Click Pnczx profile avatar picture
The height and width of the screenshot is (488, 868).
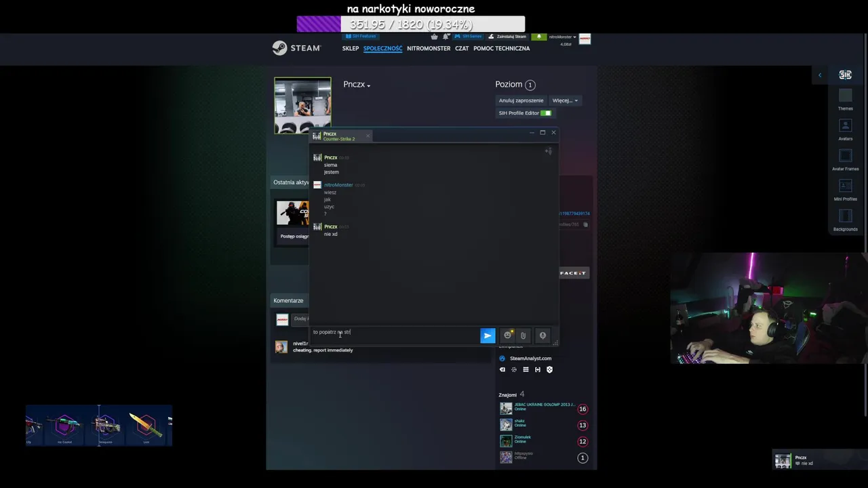(302, 106)
